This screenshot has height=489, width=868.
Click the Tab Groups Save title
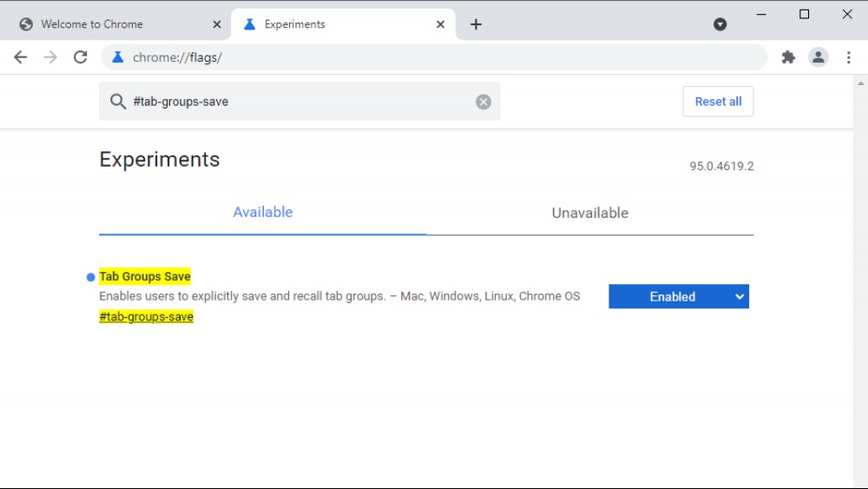[145, 276]
